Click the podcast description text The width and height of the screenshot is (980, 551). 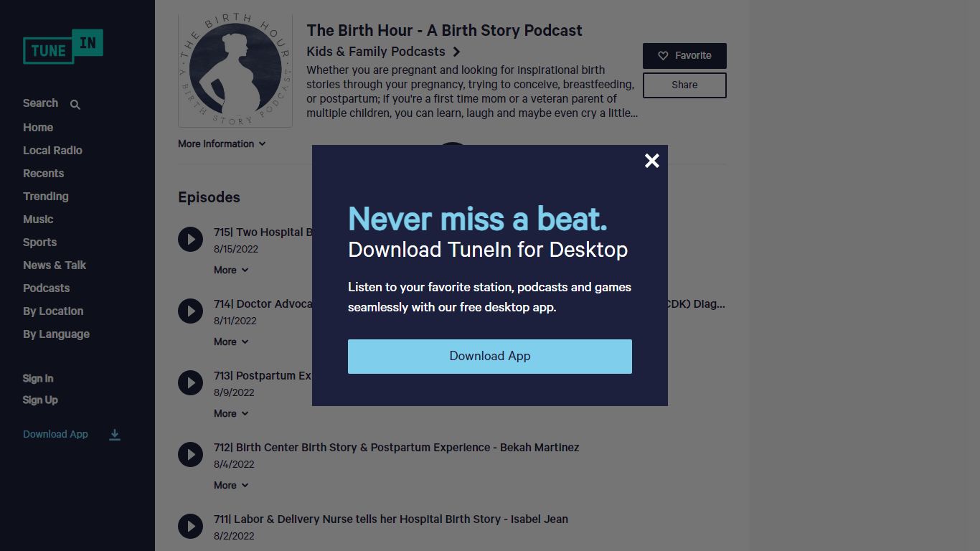point(472,92)
